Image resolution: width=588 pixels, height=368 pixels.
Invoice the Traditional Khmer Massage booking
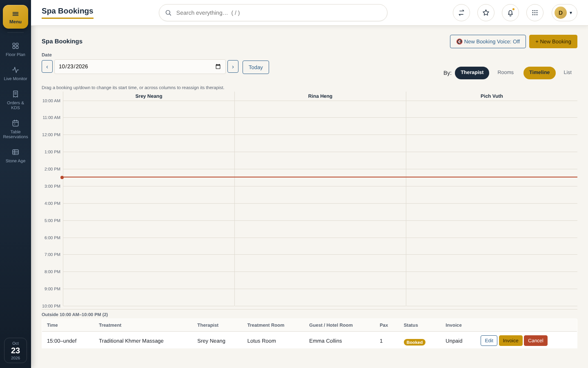[510, 341]
